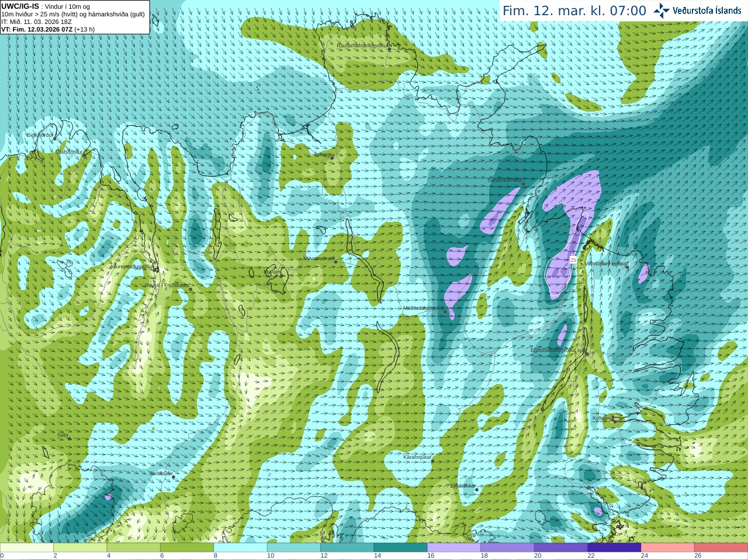Click the Siglufjörður station label
Viewport: 748px width, 560px height.
pos(40,135)
